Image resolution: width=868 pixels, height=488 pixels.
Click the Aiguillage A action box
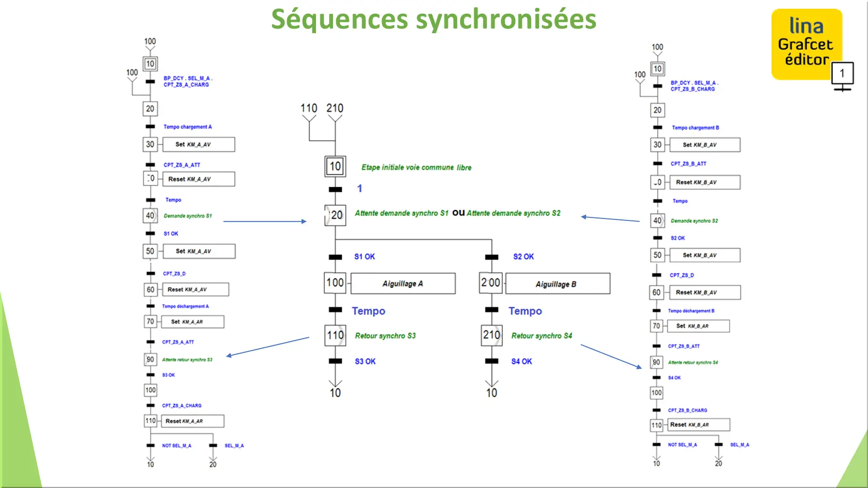pyautogui.click(x=403, y=284)
